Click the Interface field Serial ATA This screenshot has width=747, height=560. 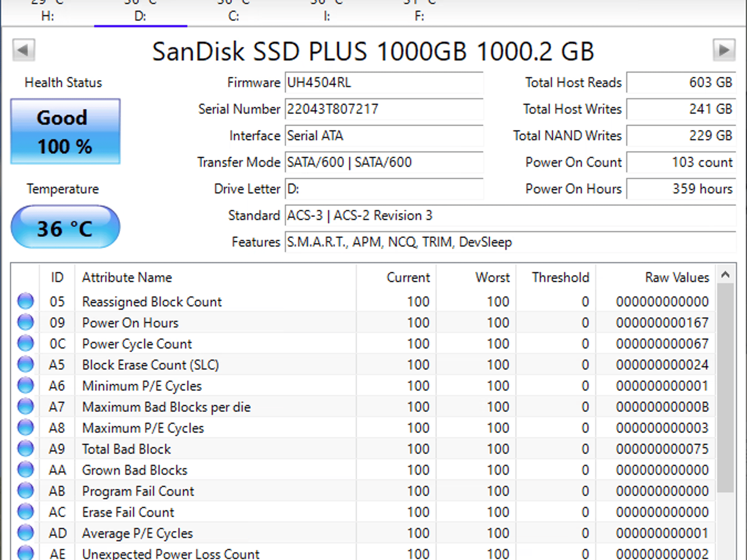pyautogui.click(x=384, y=136)
